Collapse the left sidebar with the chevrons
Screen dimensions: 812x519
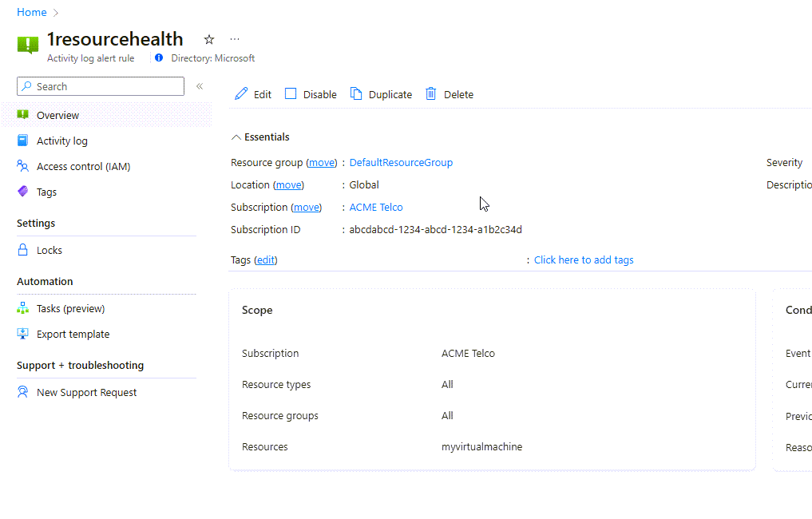tap(199, 86)
